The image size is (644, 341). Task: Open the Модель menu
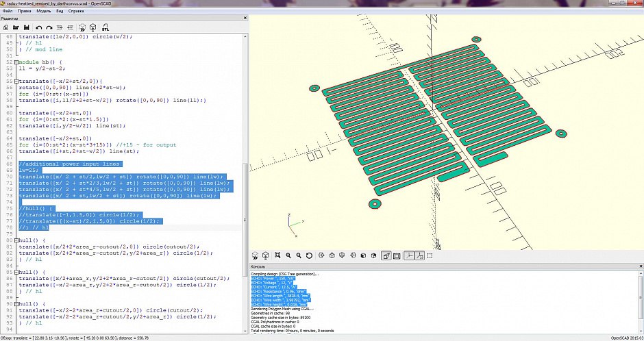(44, 11)
